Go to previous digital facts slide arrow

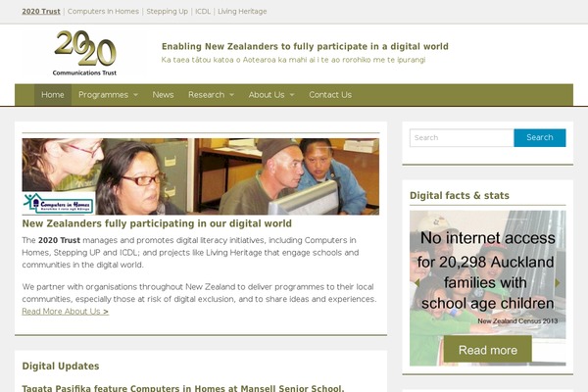click(417, 283)
